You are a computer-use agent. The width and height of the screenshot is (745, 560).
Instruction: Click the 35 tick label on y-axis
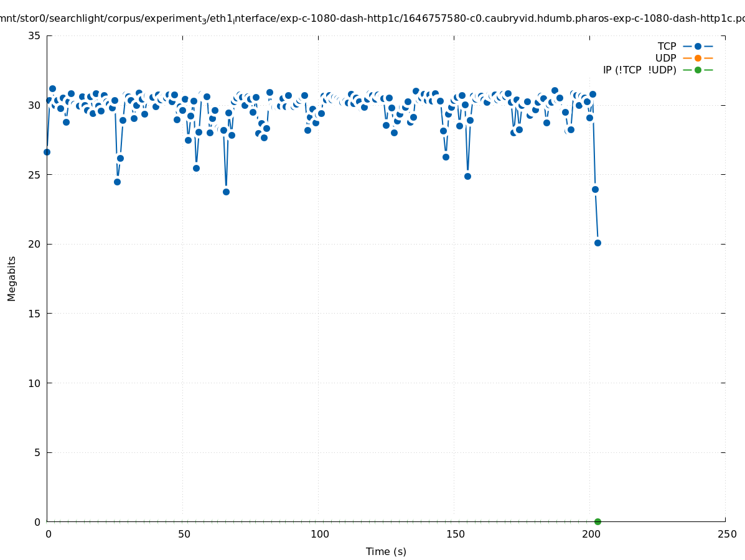(x=35, y=35)
